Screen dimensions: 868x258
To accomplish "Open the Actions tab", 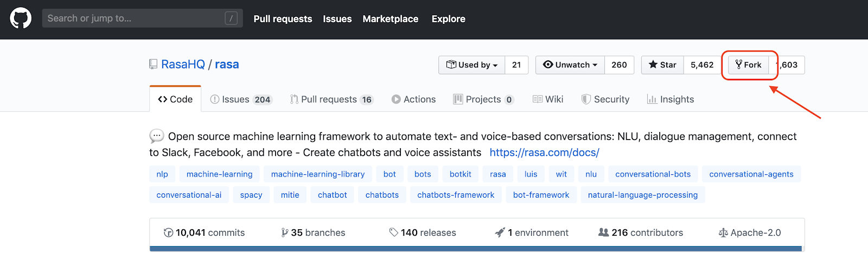I will (x=413, y=99).
